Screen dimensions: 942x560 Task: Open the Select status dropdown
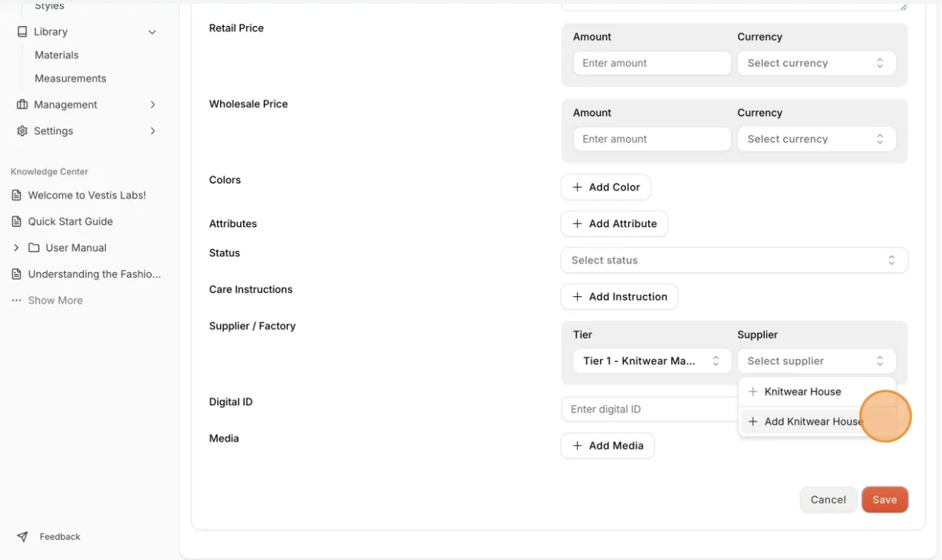(x=734, y=260)
